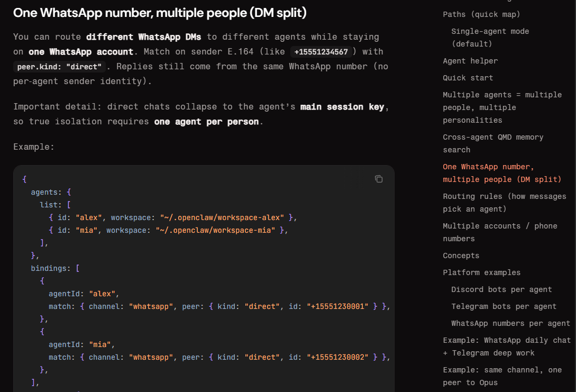The image size is (576, 392).
Task: Click the "Example:" paragraph label
Action: click(x=34, y=147)
